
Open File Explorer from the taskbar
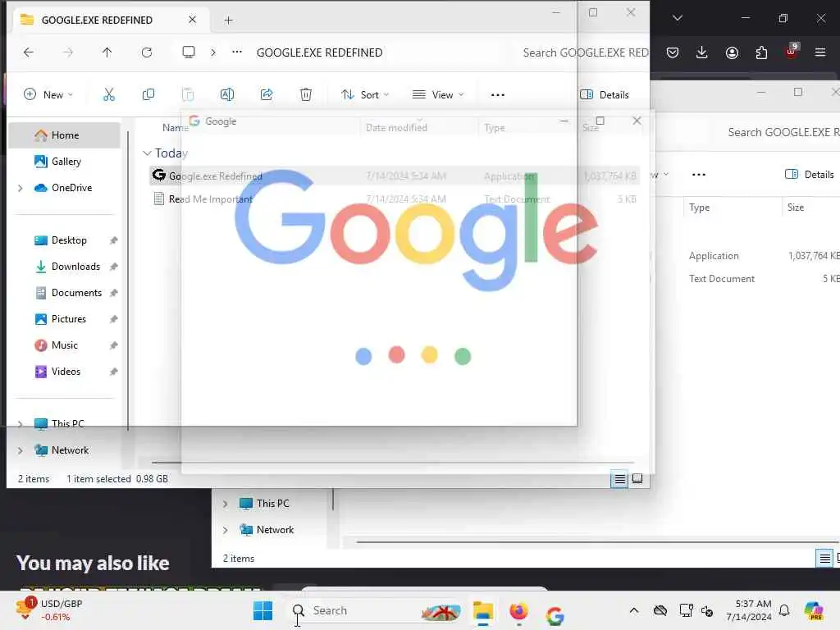tap(482, 612)
